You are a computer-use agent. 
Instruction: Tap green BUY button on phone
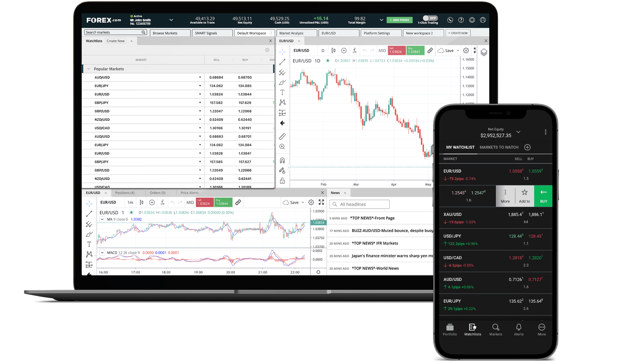pyautogui.click(x=544, y=196)
